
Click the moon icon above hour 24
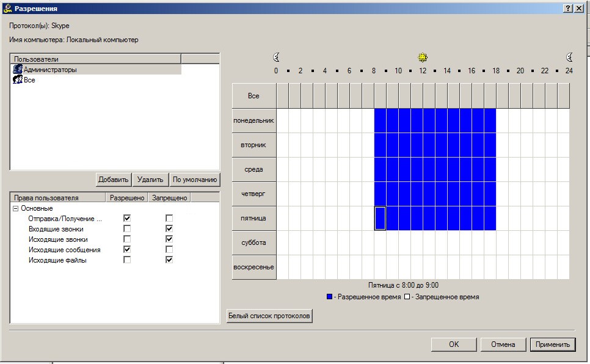click(569, 57)
